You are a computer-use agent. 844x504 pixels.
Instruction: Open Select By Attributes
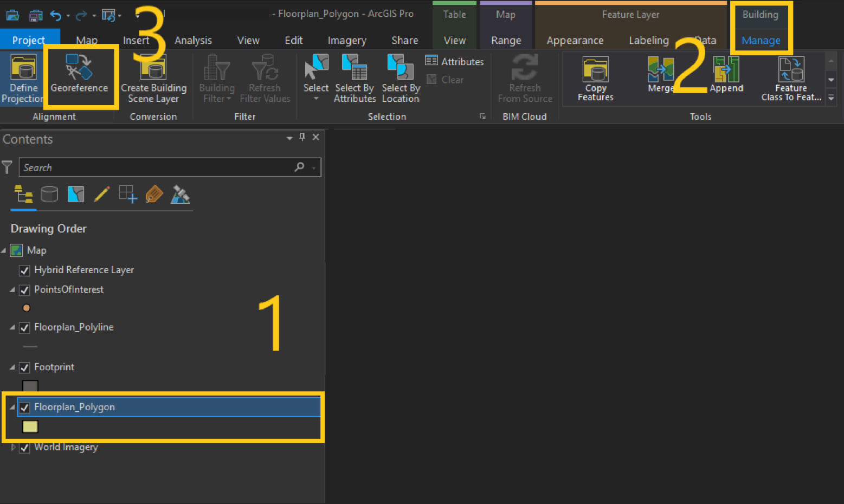(355, 79)
